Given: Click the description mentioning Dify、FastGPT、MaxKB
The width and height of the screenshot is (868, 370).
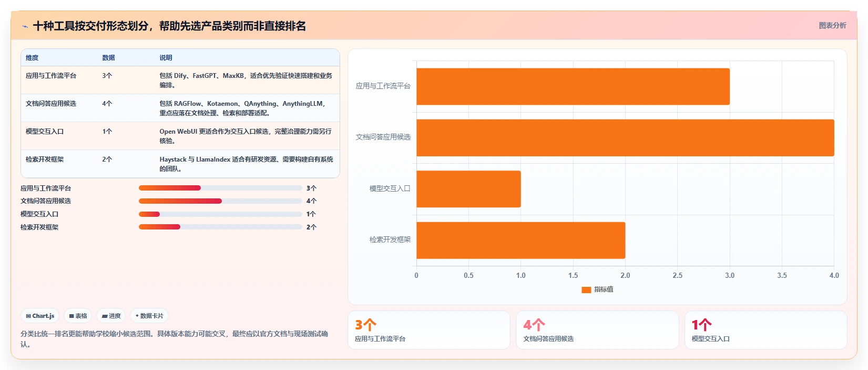Looking at the screenshot, I should pos(246,81).
